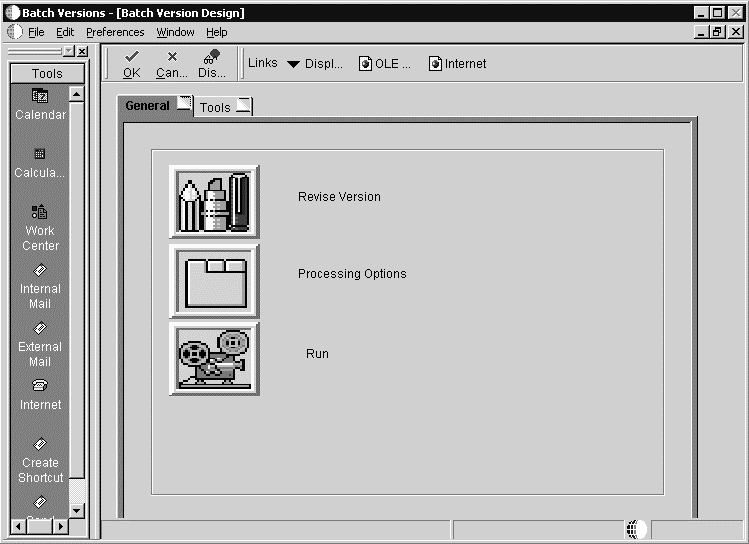
Task: Click the Internet link in the toolbar
Action: click(458, 64)
